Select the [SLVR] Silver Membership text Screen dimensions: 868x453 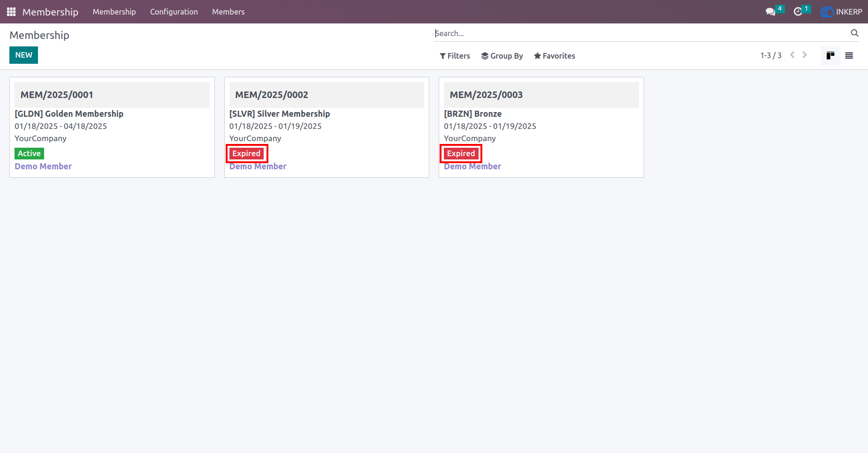pos(280,114)
